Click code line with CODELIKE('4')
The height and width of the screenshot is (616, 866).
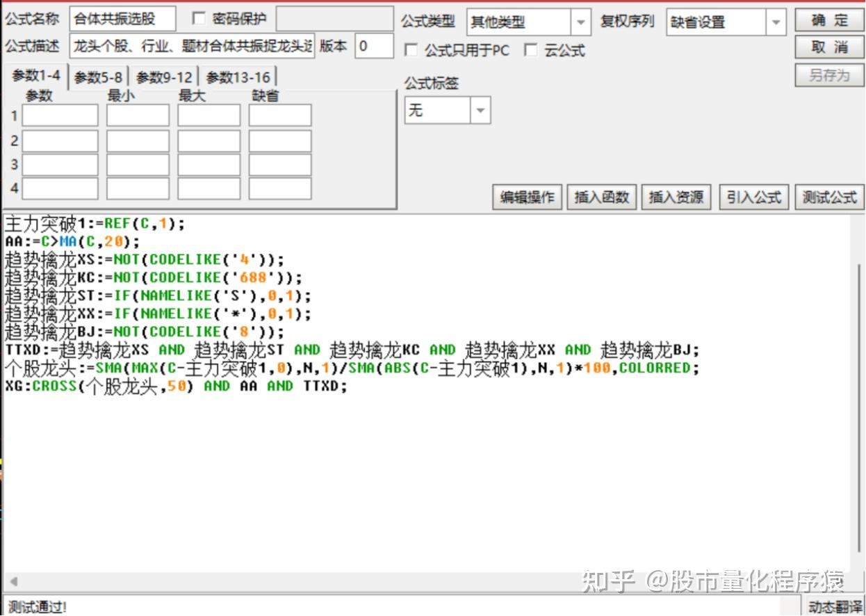[x=145, y=259]
